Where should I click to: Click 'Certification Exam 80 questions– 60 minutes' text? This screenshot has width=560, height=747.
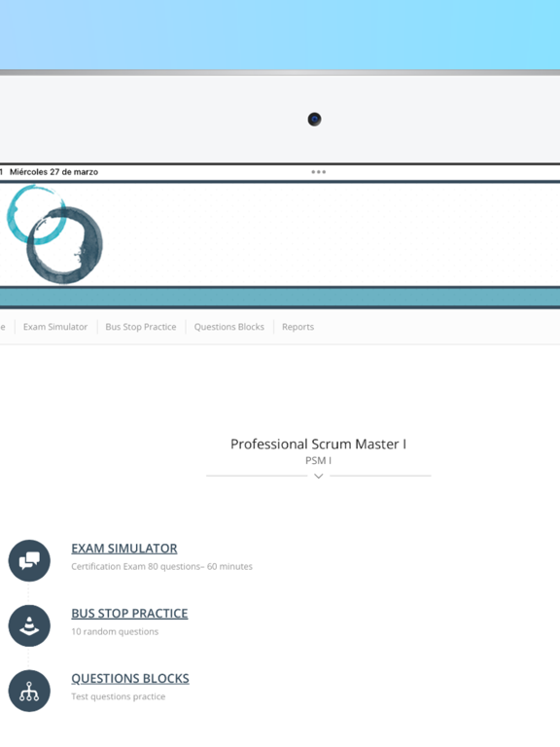pyautogui.click(x=162, y=566)
